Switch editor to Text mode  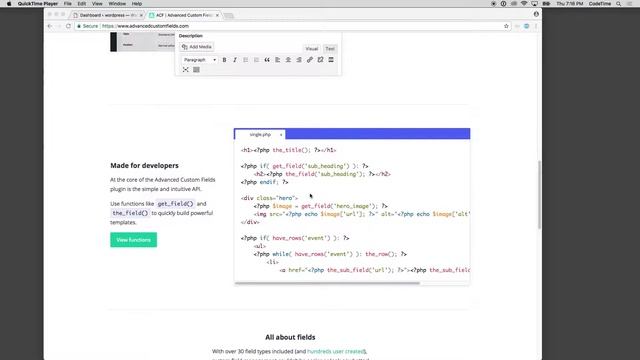pos(330,49)
